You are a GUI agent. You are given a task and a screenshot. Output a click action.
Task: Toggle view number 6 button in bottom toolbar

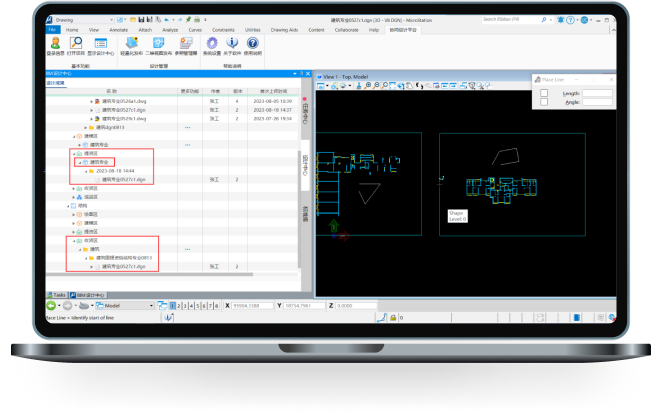pyautogui.click(x=204, y=306)
